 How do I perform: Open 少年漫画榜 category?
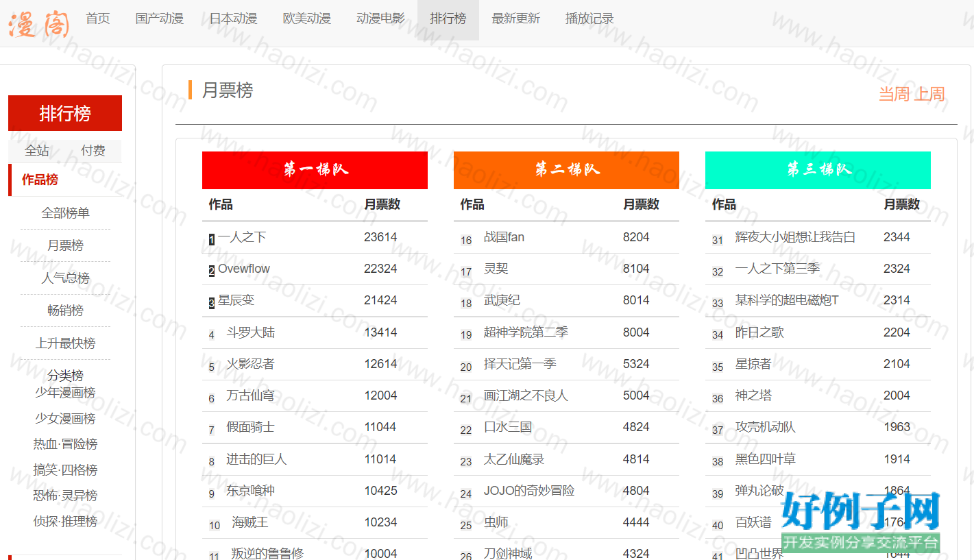(65, 393)
